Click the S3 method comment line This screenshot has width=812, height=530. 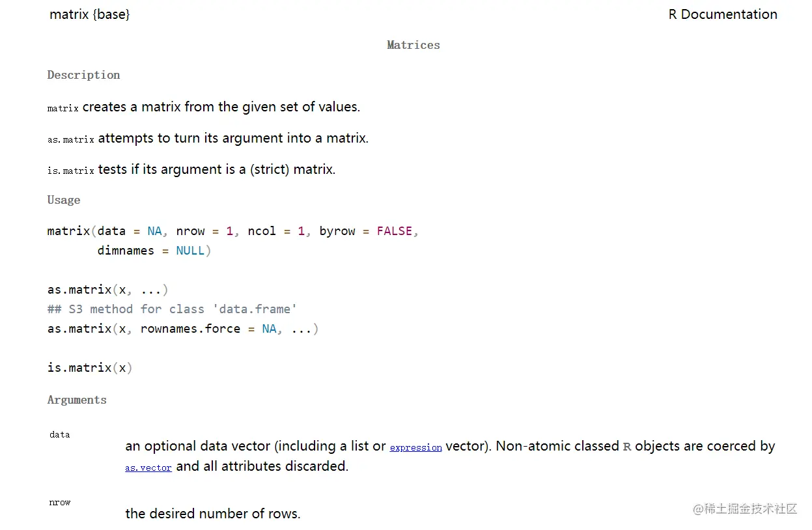click(172, 309)
